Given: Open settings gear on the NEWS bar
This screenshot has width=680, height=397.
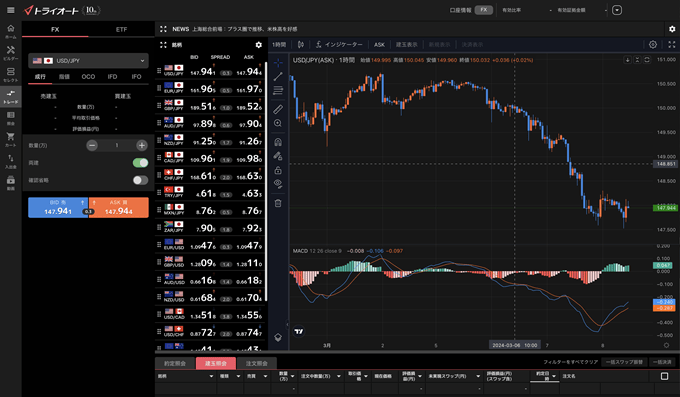Looking at the screenshot, I should (672, 29).
